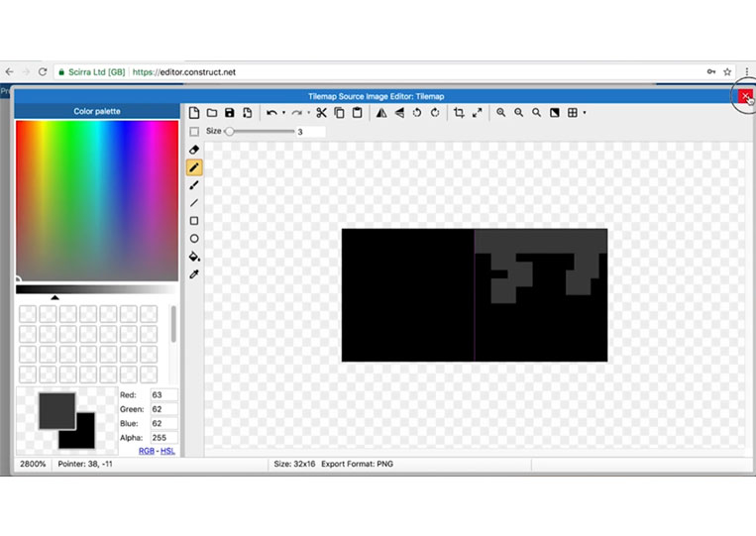Select the Eraser tool

[194, 150]
